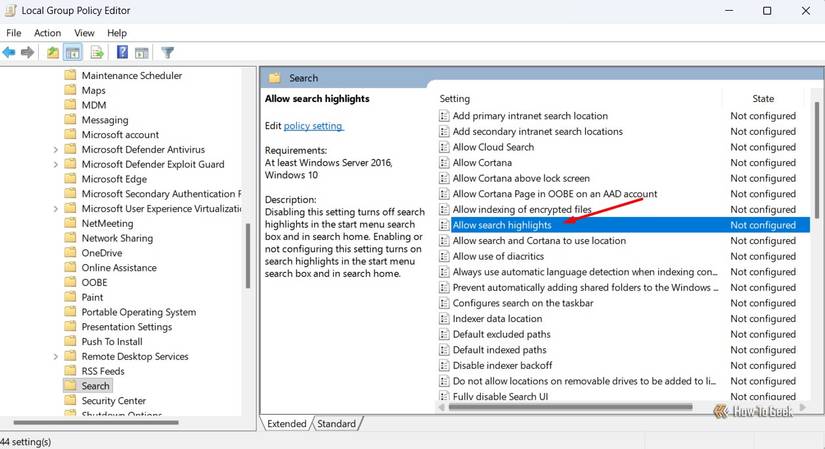This screenshot has width=825, height=449.
Task: Click the folder icon beside RSS Feeds
Action: 70,371
